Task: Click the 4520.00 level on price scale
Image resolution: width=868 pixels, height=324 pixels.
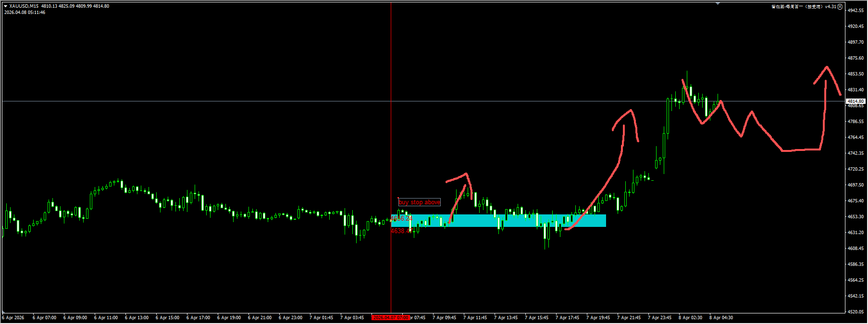Action: [x=856, y=312]
